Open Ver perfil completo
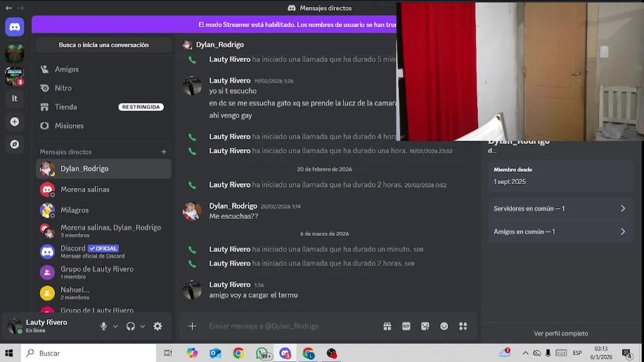Image resolution: width=644 pixels, height=362 pixels. point(561,333)
